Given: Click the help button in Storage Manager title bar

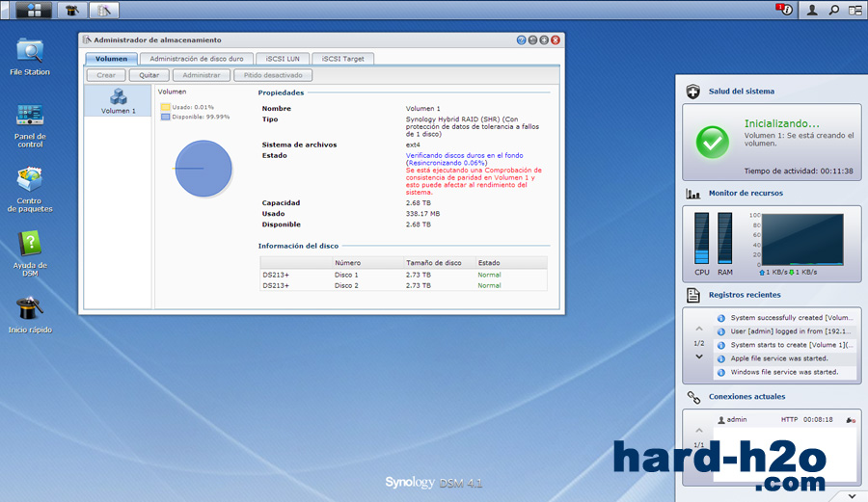Looking at the screenshot, I should [x=521, y=40].
